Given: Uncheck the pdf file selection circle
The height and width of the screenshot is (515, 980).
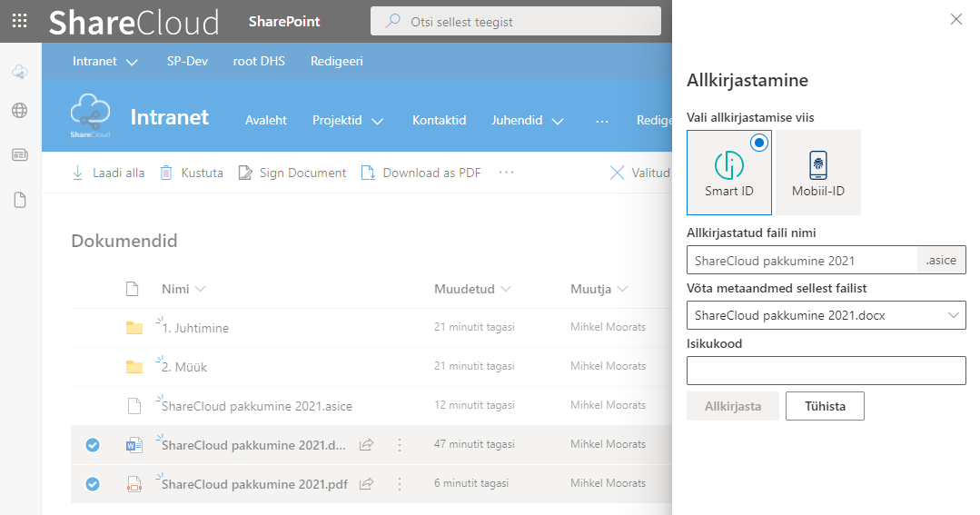Looking at the screenshot, I should coord(93,484).
